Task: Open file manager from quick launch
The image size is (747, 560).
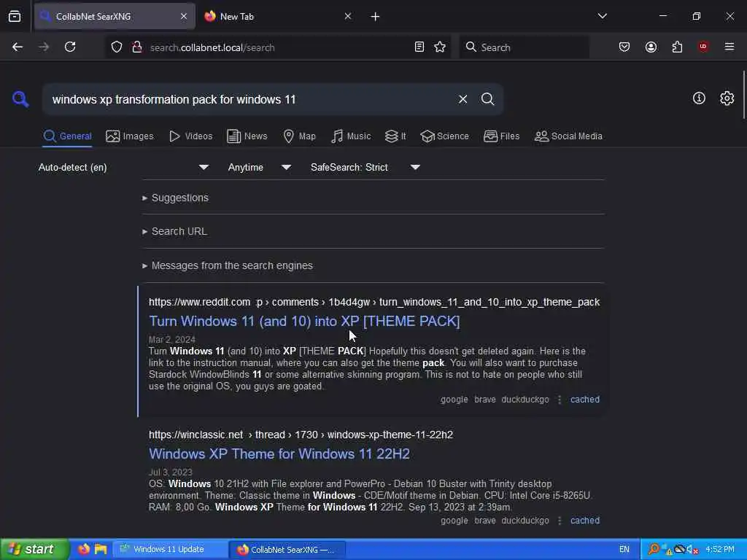Action: tap(101, 549)
